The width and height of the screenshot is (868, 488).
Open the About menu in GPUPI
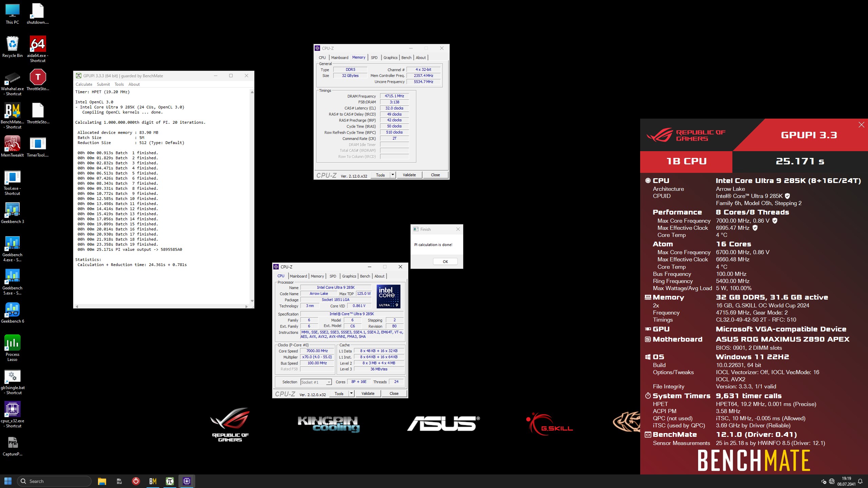[x=134, y=84]
